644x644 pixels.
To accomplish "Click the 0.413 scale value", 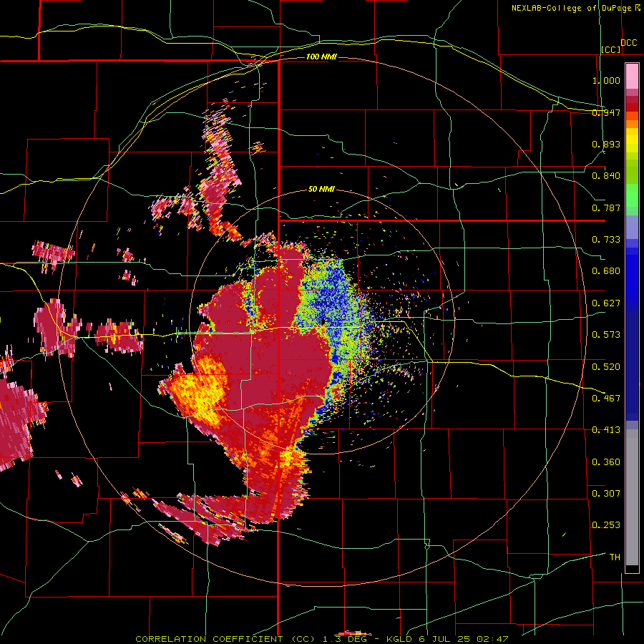I will click(x=606, y=430).
